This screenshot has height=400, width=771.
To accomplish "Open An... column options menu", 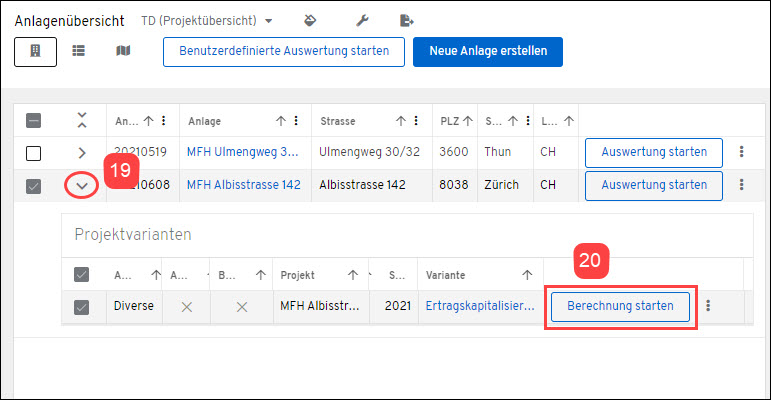I will coord(164,121).
